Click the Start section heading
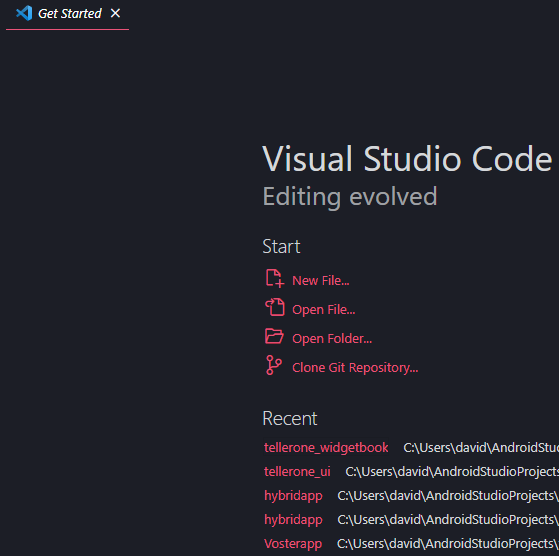This screenshot has height=556, width=559. pyautogui.click(x=281, y=246)
